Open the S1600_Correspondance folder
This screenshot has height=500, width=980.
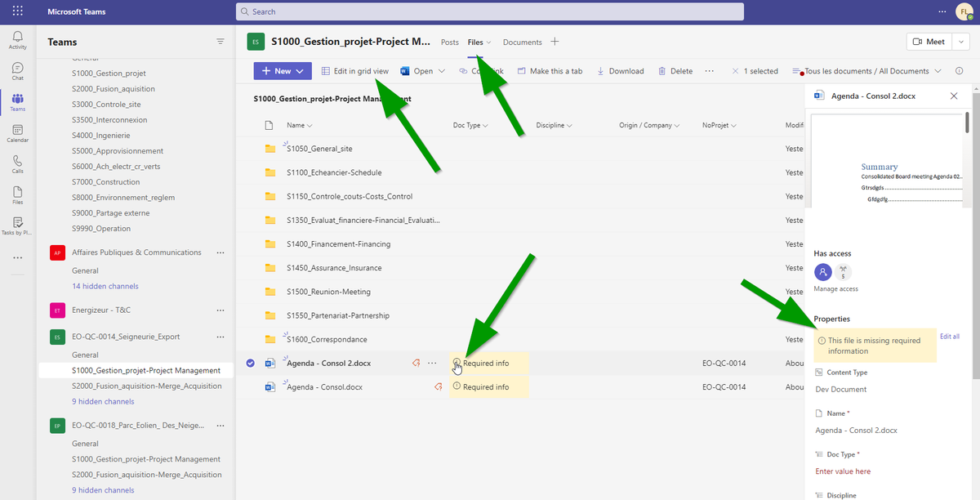(x=327, y=339)
